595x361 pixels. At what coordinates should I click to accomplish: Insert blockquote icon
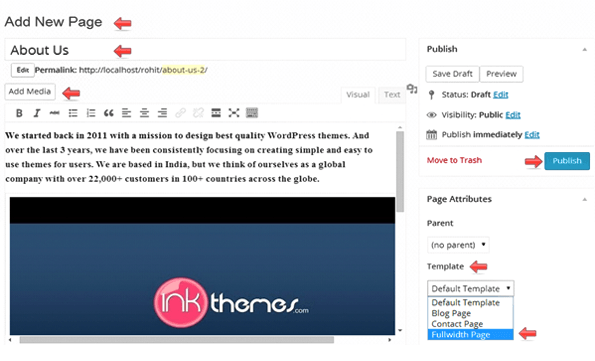coord(109,113)
